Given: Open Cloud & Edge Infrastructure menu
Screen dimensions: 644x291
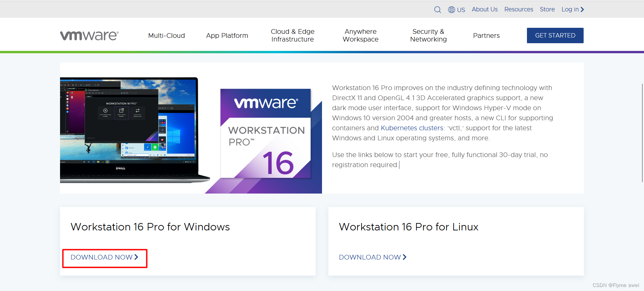Looking at the screenshot, I should (292, 35).
